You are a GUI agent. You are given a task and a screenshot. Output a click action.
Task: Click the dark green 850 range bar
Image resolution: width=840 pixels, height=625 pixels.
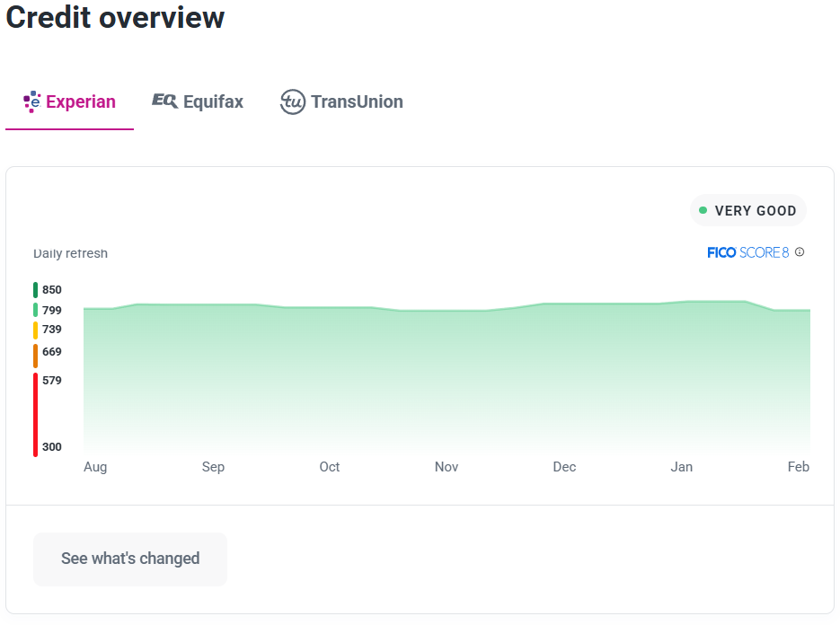[35, 290]
